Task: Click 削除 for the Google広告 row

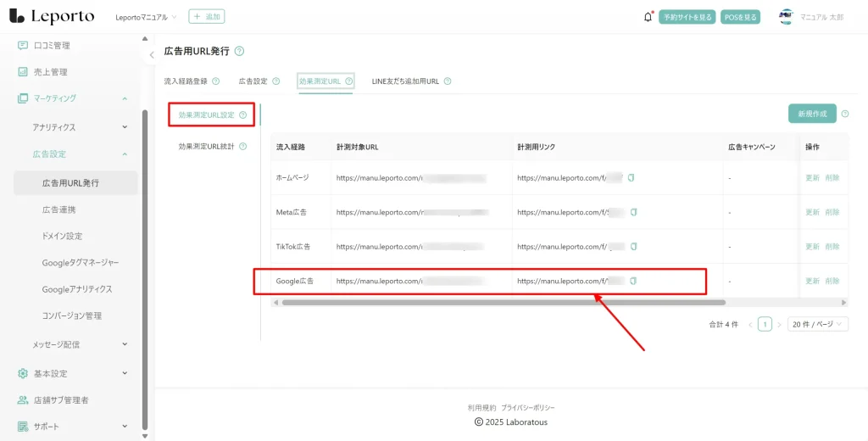Action: pyautogui.click(x=832, y=281)
